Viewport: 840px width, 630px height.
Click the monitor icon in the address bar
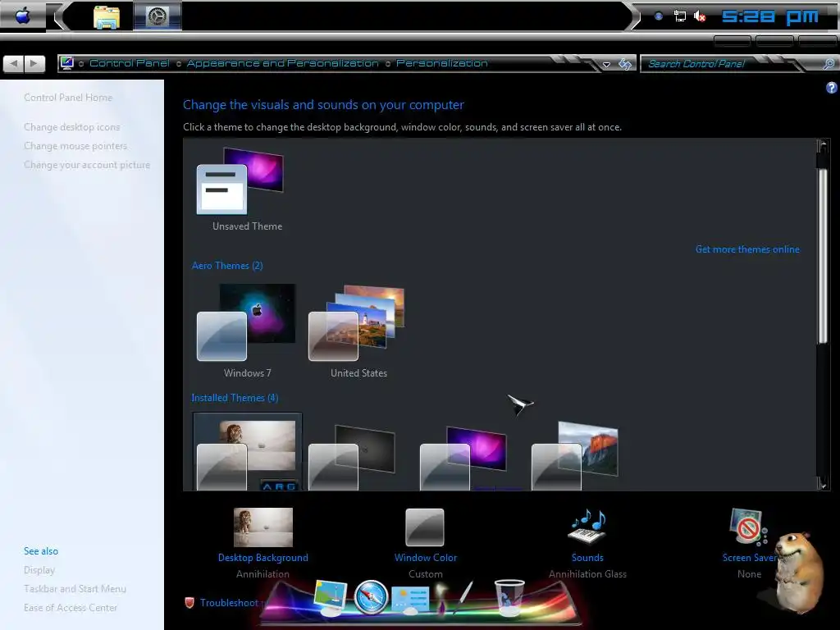point(67,63)
